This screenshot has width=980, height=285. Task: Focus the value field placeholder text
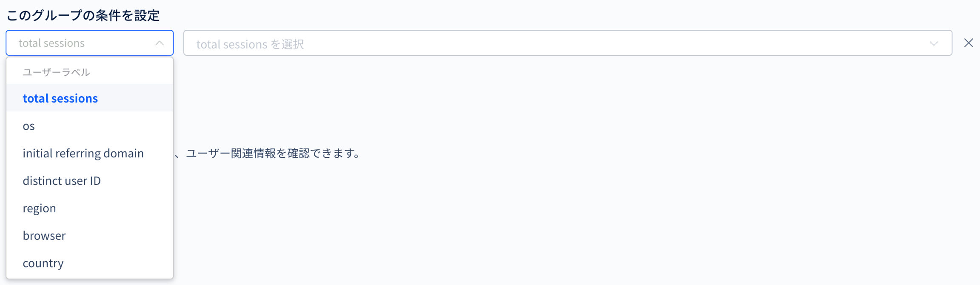click(250, 44)
